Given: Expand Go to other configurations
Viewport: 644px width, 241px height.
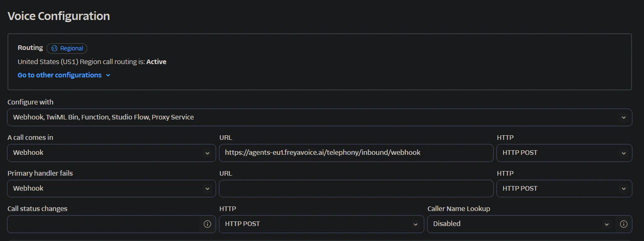Looking at the screenshot, I should [59, 75].
